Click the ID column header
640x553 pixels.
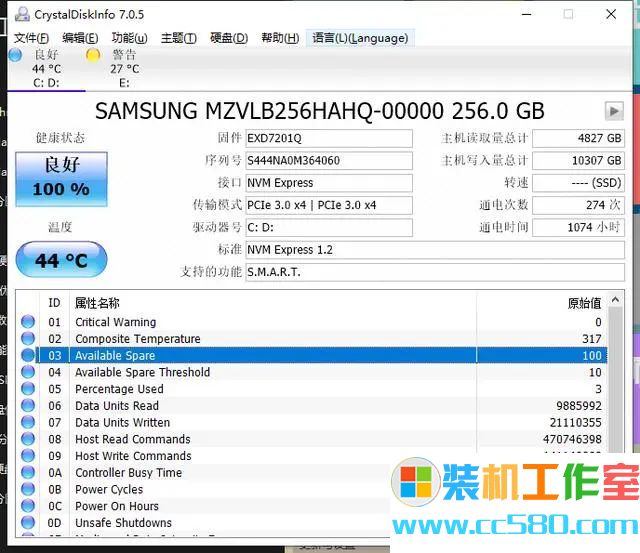54,303
